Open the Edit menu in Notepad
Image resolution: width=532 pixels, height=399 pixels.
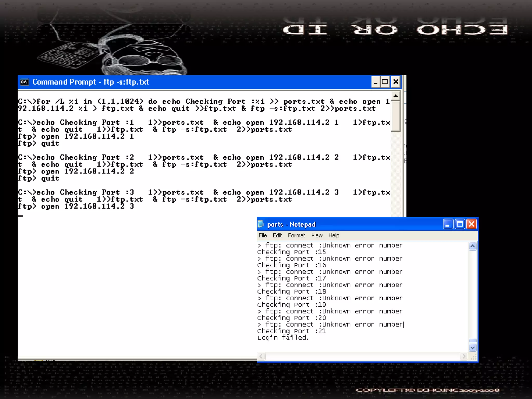pyautogui.click(x=277, y=235)
